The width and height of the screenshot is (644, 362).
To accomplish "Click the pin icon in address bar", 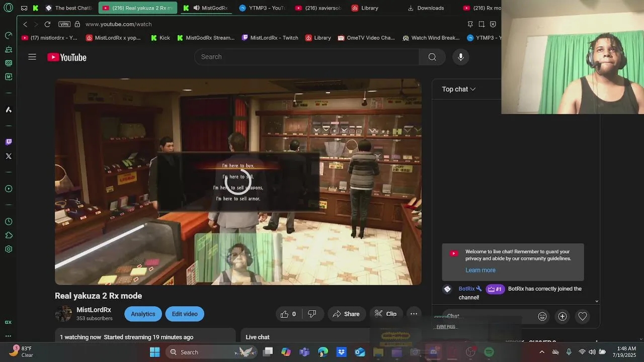I will 470,24.
